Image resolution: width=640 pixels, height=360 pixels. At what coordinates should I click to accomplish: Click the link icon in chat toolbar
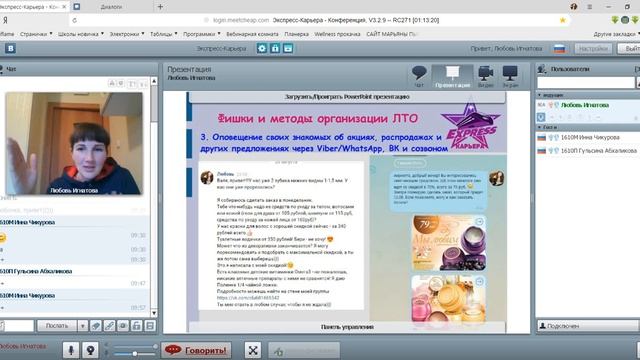pos(109,326)
